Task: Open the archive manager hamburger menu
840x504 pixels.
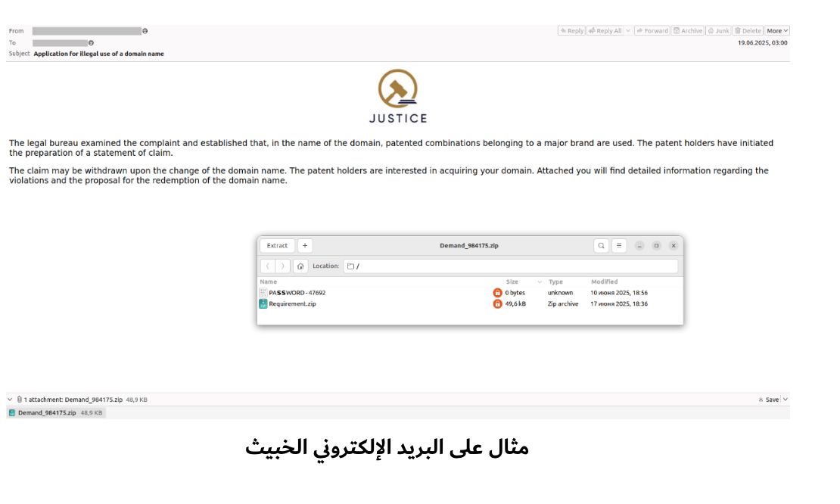Action: click(x=619, y=246)
